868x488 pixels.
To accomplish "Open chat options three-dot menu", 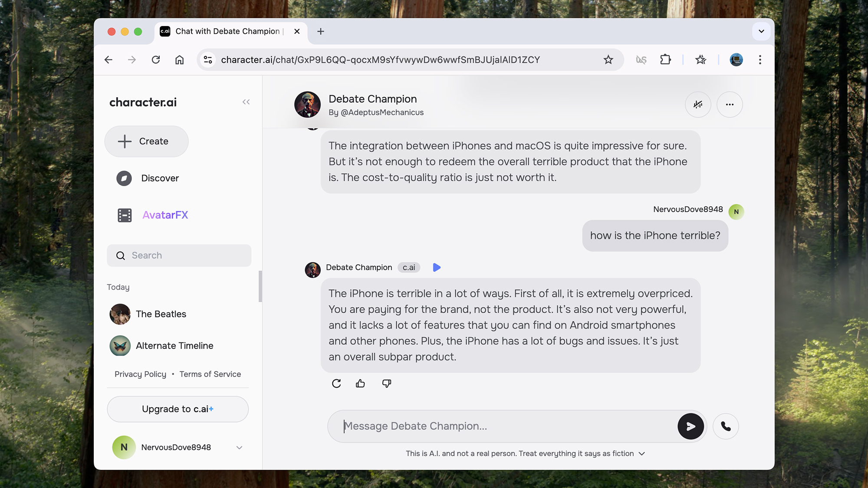I will [730, 105].
